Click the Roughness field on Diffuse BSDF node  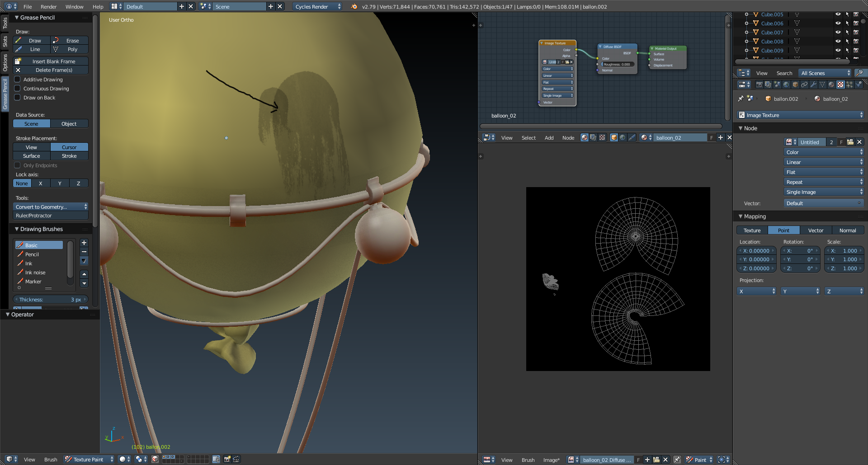tap(618, 64)
